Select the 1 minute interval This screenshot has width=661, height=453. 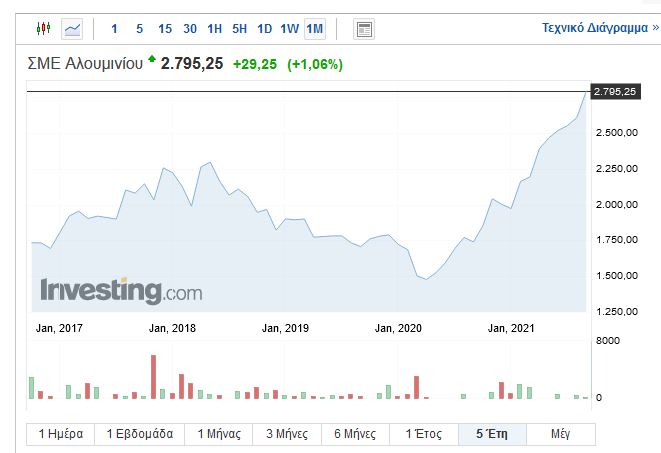coord(114,29)
